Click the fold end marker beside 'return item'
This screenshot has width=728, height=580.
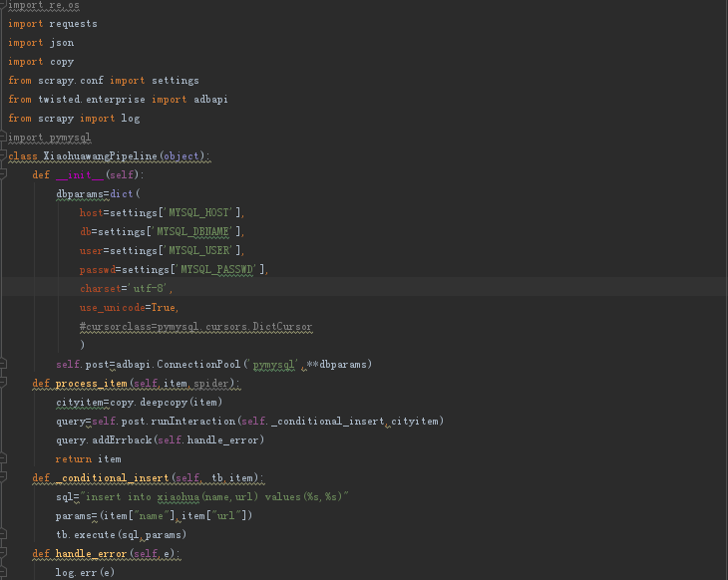pos(2,458)
